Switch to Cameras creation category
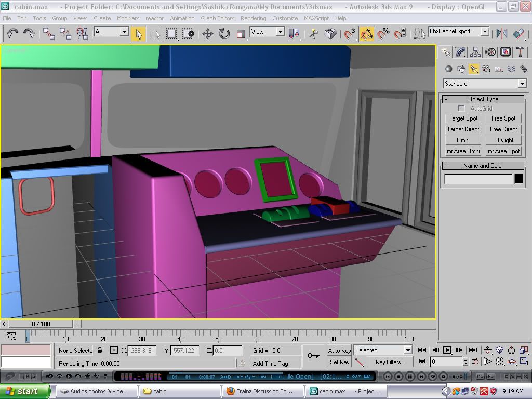 486,69
